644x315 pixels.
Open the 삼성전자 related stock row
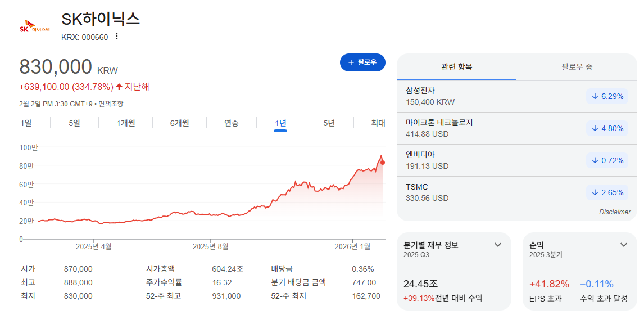[x=516, y=96]
